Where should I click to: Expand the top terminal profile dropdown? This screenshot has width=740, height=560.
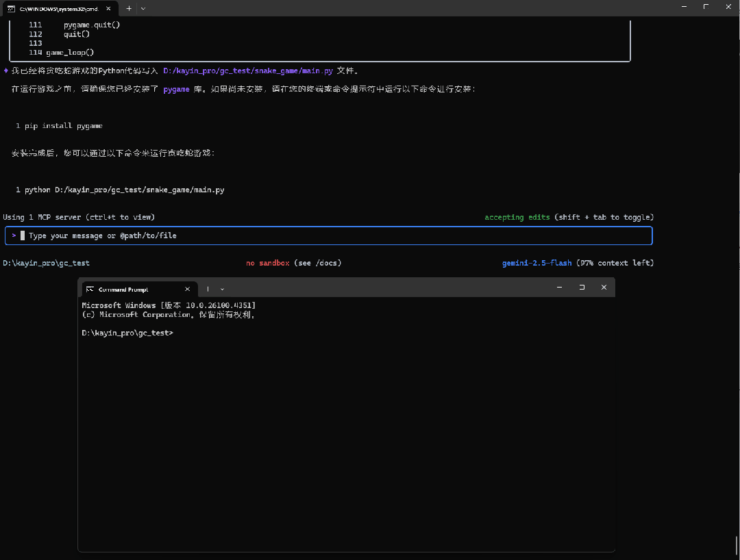point(143,8)
